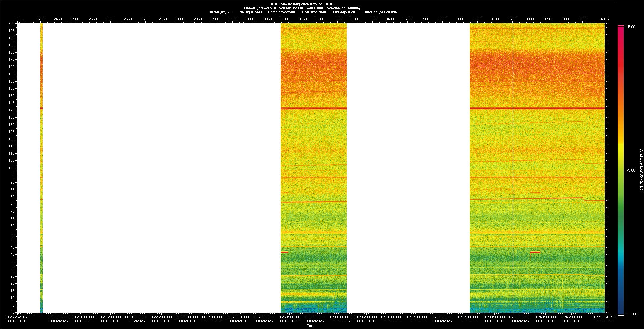
Task: Click the '07:35:00.000' time axis label
Action: point(520,317)
